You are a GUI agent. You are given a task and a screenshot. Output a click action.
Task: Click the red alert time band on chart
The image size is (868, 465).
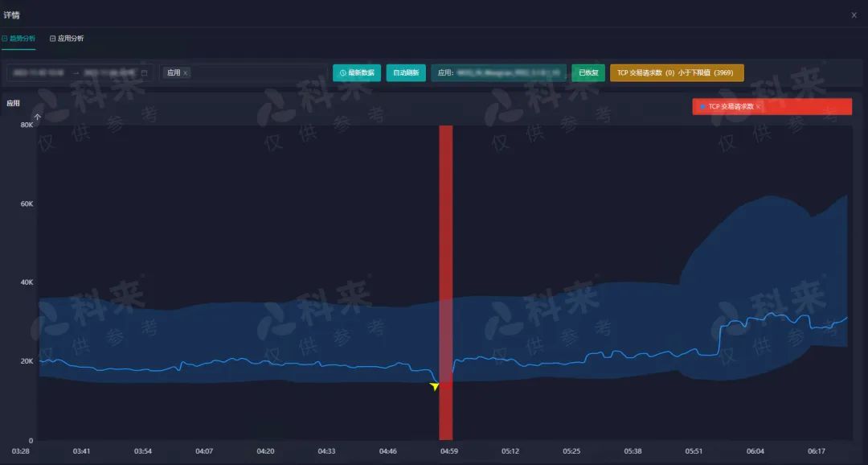pyautogui.click(x=445, y=241)
